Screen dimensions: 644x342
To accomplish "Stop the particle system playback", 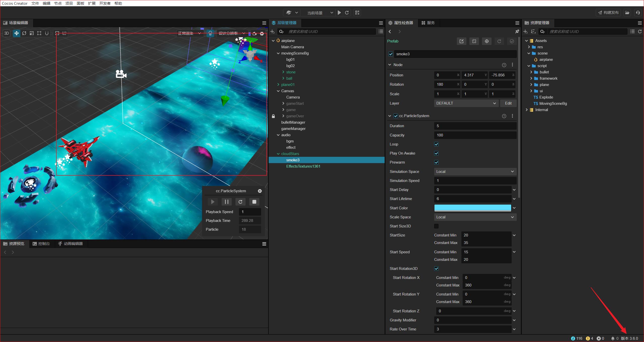I will (254, 202).
